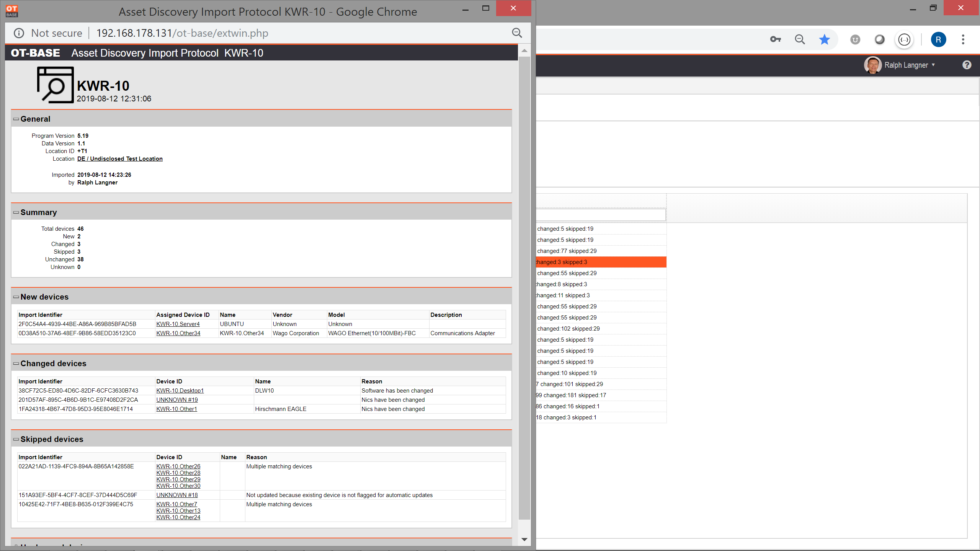Click the blue bookmark star icon
Screen dimensions: 980x551
pyautogui.click(x=824, y=39)
